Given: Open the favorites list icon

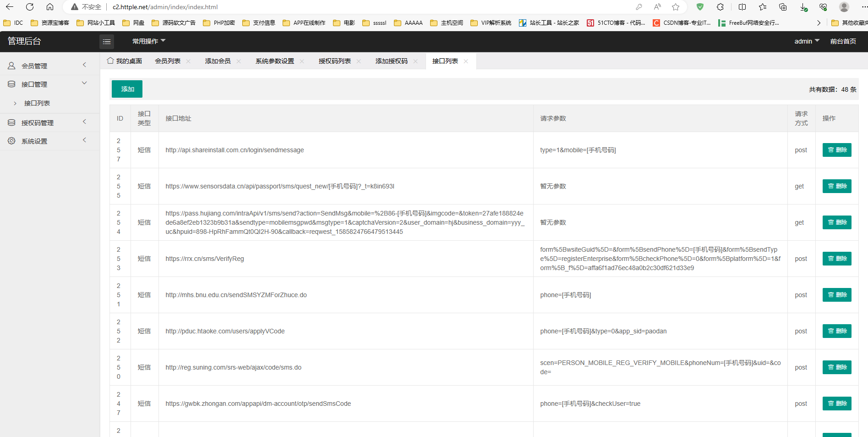Looking at the screenshot, I should 763,7.
